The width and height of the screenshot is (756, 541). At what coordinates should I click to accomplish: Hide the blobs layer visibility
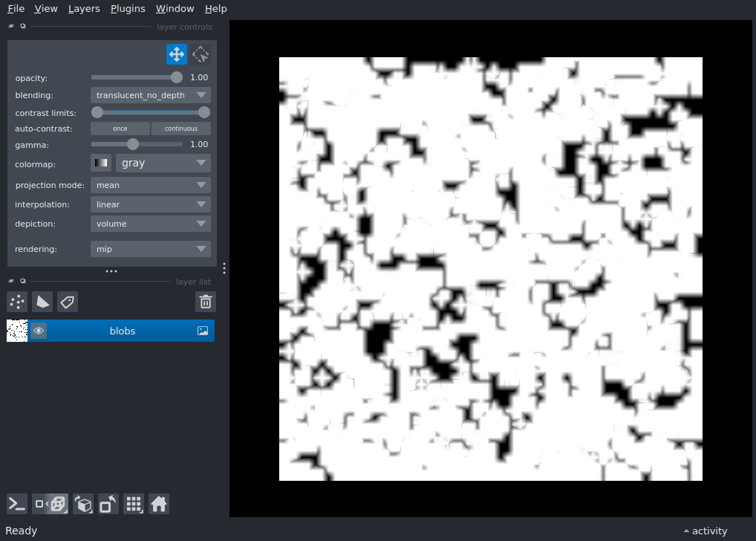38,330
